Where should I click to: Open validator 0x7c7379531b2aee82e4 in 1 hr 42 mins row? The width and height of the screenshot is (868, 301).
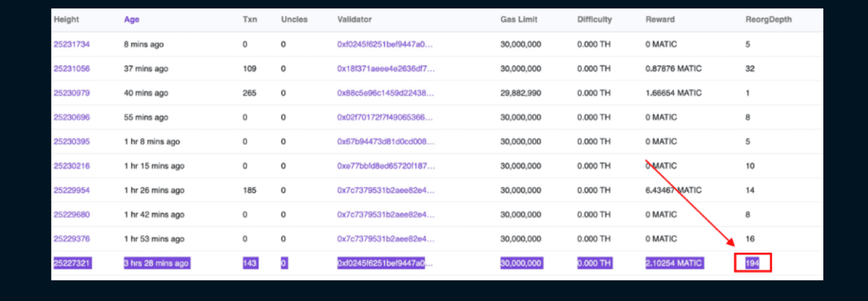[x=386, y=214]
